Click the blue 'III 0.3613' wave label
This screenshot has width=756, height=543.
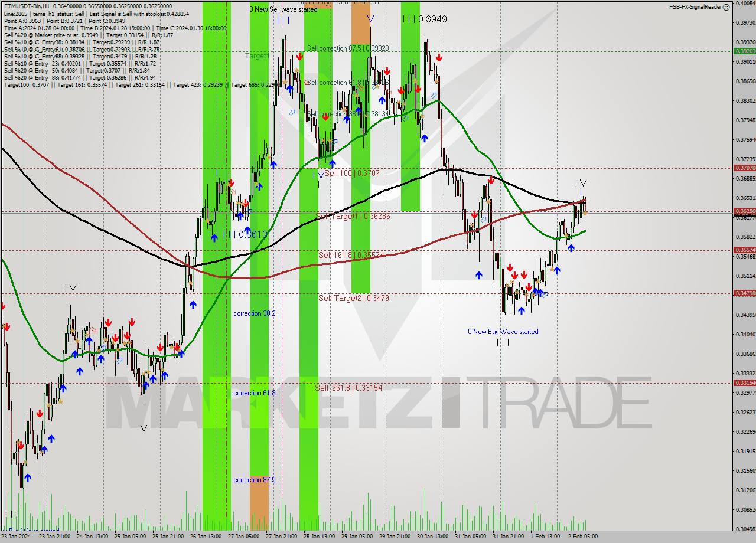pos(246,234)
